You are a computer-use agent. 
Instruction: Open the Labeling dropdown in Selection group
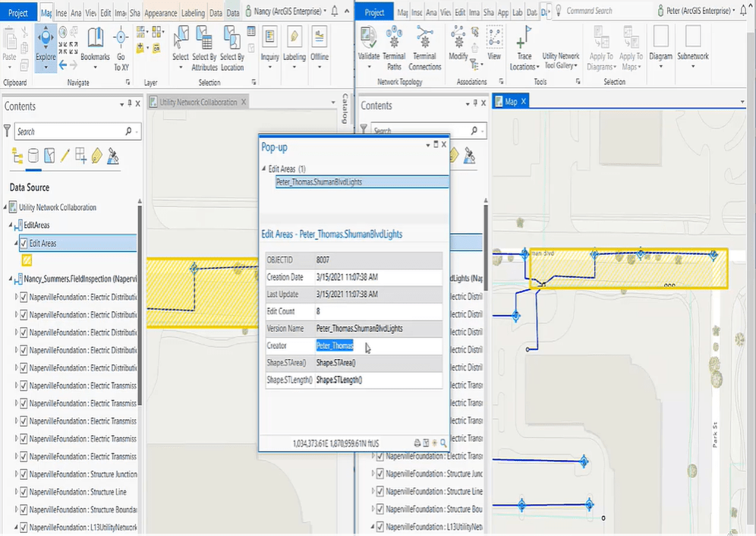296,46
